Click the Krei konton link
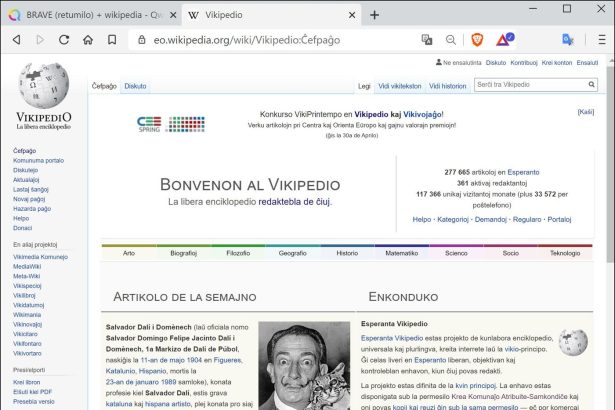 coord(557,63)
